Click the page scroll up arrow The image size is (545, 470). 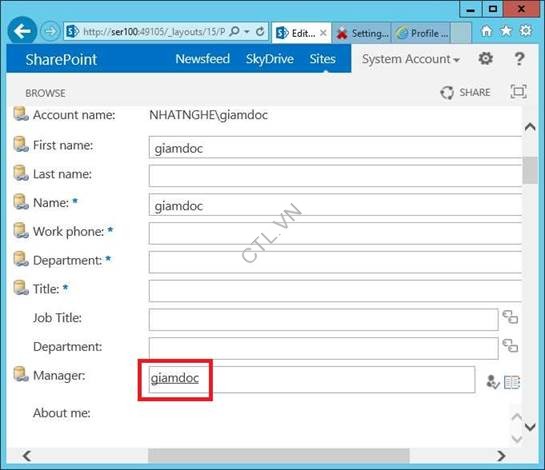pyautogui.click(x=530, y=127)
